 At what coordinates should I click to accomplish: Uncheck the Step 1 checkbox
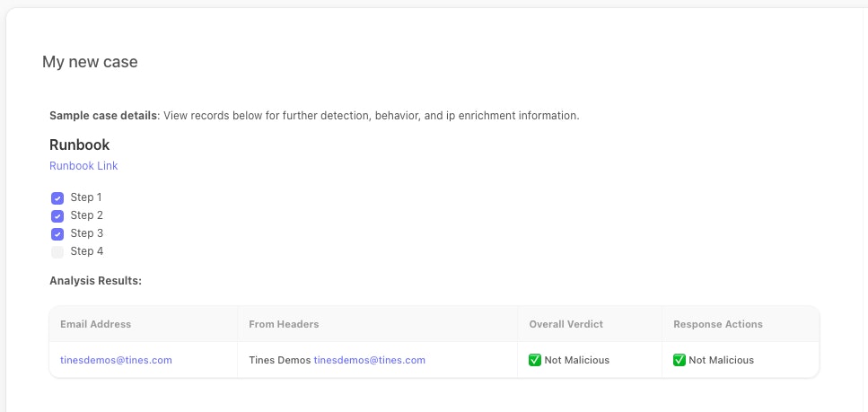57,197
